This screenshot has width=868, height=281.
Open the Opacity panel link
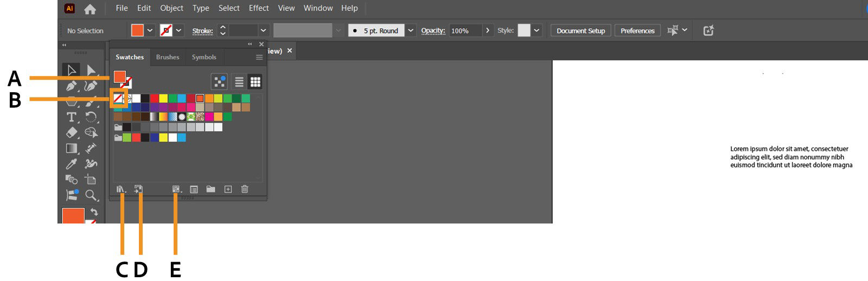[x=433, y=31]
